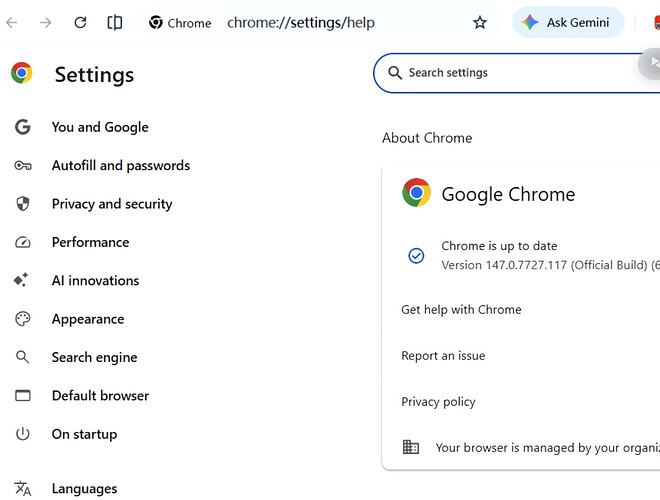
Task: Open On startup settings
Action: (x=85, y=434)
